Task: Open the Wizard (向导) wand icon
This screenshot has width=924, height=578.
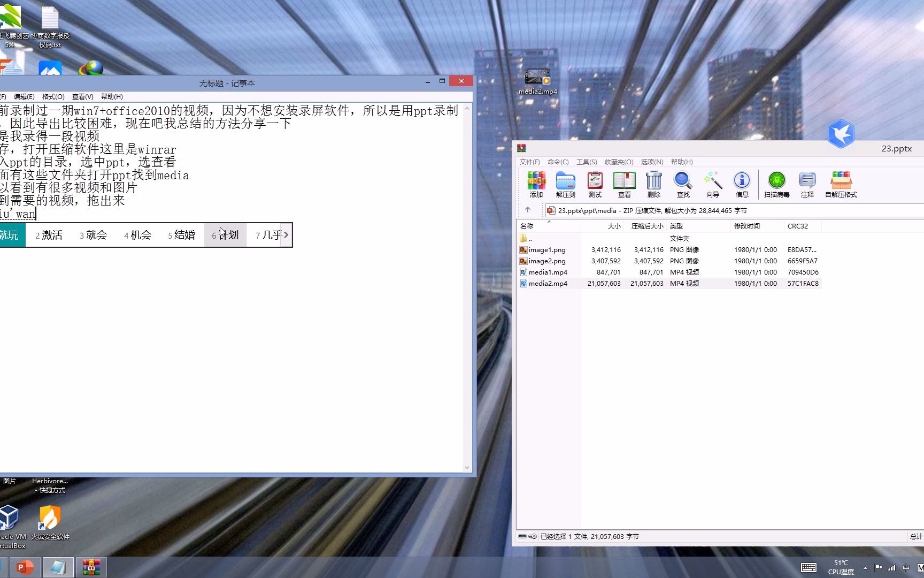Action: [712, 185]
